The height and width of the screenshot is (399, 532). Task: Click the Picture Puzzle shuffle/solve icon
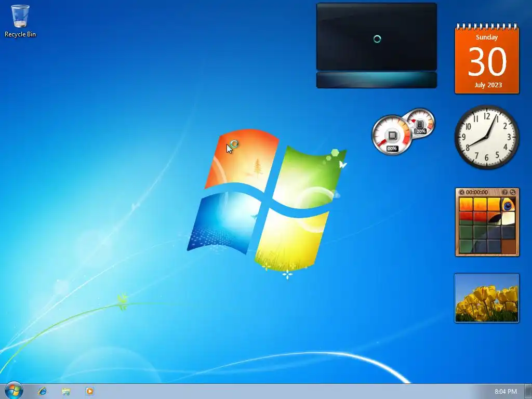(513, 192)
